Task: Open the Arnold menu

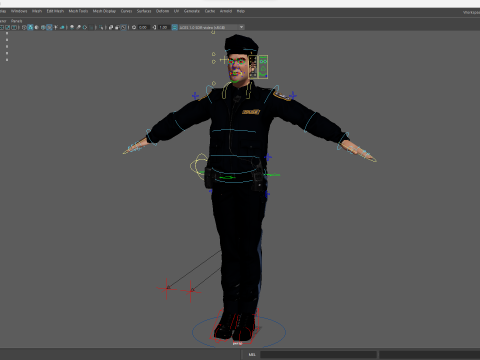Action: tap(226, 11)
